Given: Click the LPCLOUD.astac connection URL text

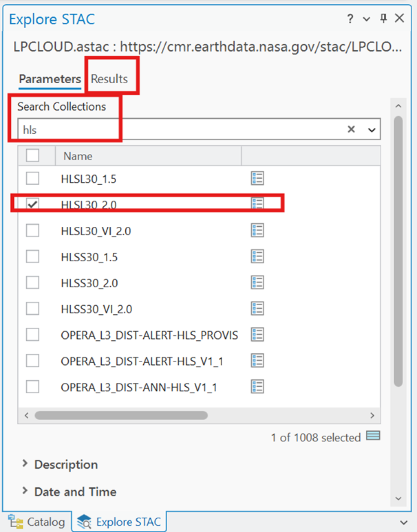Looking at the screenshot, I should tap(208, 46).
